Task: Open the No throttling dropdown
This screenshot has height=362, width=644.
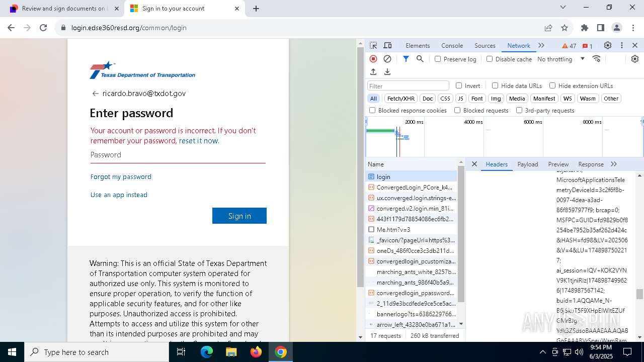Action: point(560,59)
